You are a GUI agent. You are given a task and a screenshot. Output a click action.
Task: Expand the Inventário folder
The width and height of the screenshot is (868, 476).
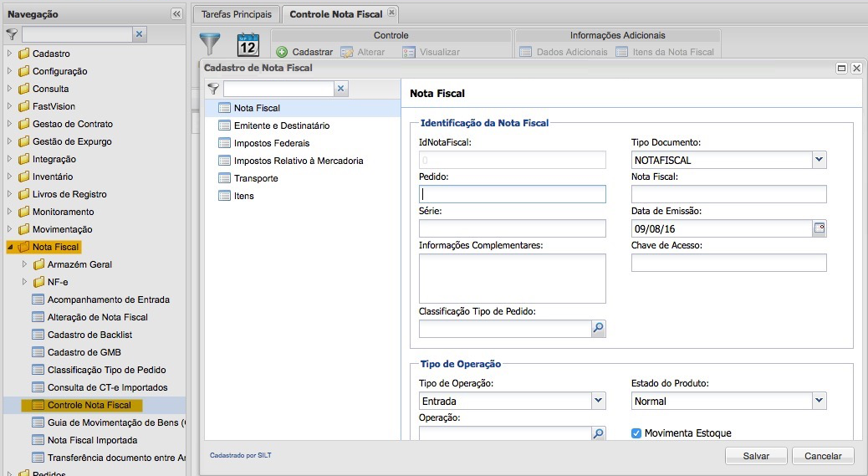point(9,176)
